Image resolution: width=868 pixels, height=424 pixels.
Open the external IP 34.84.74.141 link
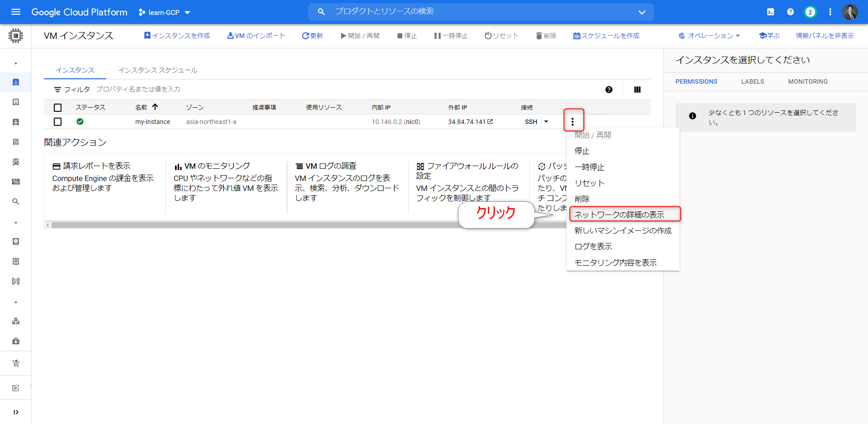(x=470, y=122)
